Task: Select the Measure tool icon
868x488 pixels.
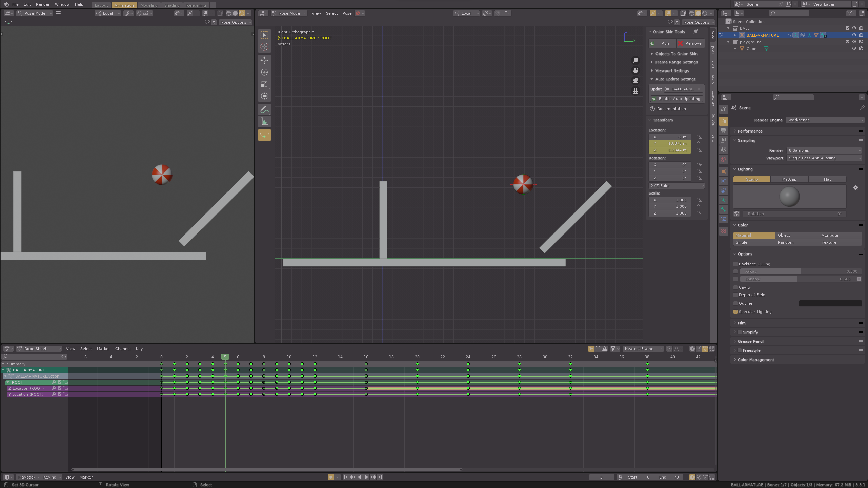Action: tap(264, 122)
